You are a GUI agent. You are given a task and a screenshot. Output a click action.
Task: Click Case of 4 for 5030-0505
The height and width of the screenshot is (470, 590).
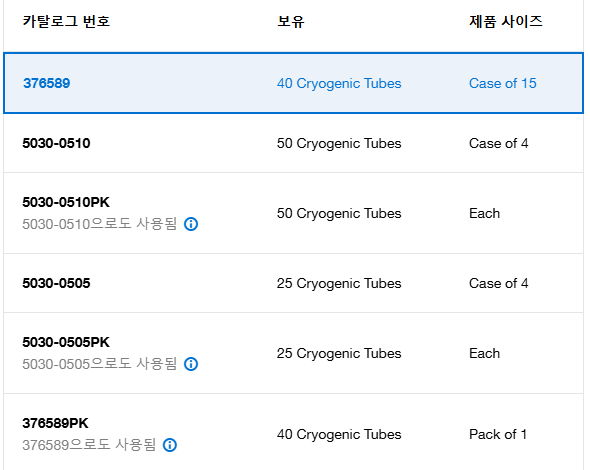coord(499,283)
